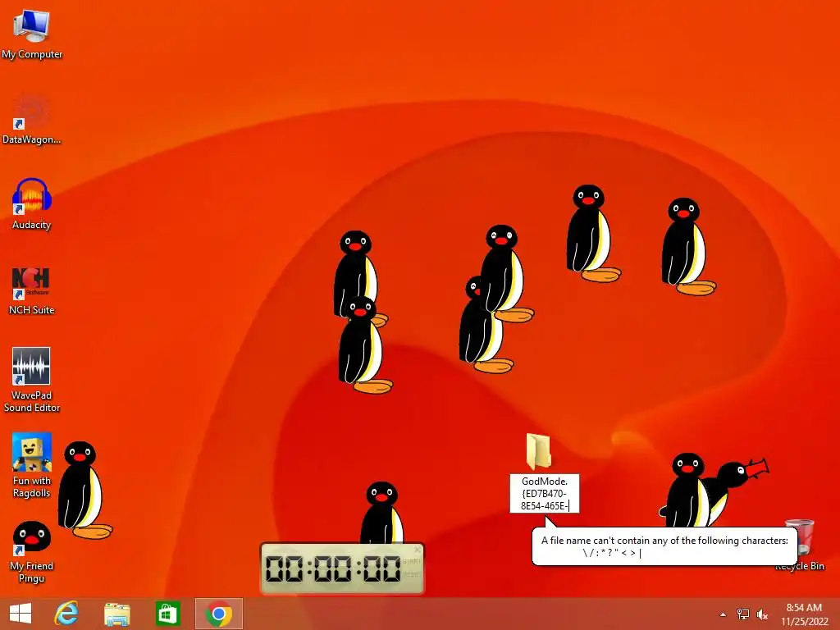Select the GodMode folder icon
Viewport: 840px width, 630px height.
pyautogui.click(x=538, y=452)
